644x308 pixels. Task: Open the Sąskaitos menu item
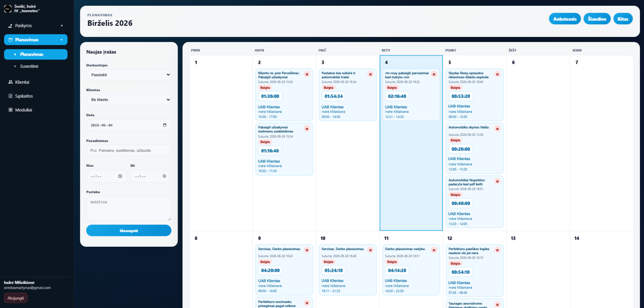pyautogui.click(x=36, y=96)
